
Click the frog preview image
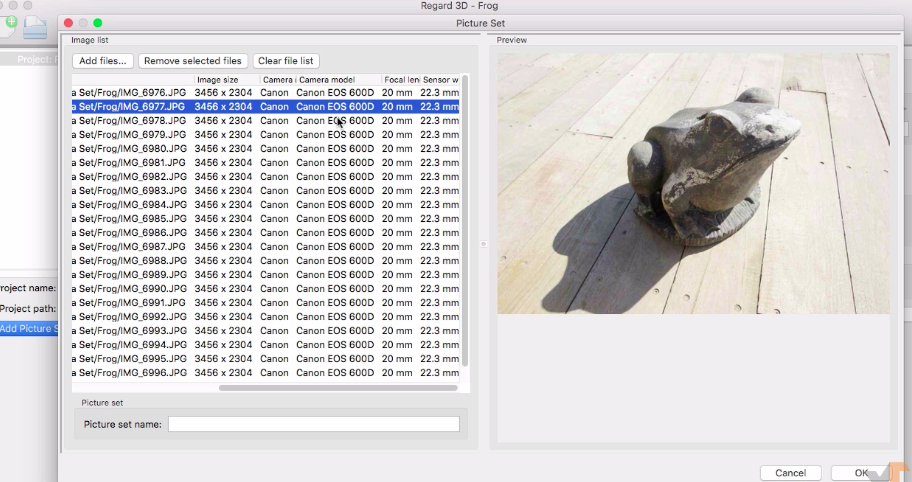(693, 183)
